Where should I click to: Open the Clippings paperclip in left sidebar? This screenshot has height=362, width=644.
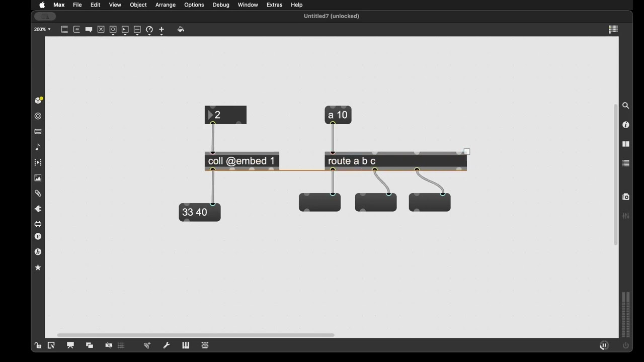(38, 193)
